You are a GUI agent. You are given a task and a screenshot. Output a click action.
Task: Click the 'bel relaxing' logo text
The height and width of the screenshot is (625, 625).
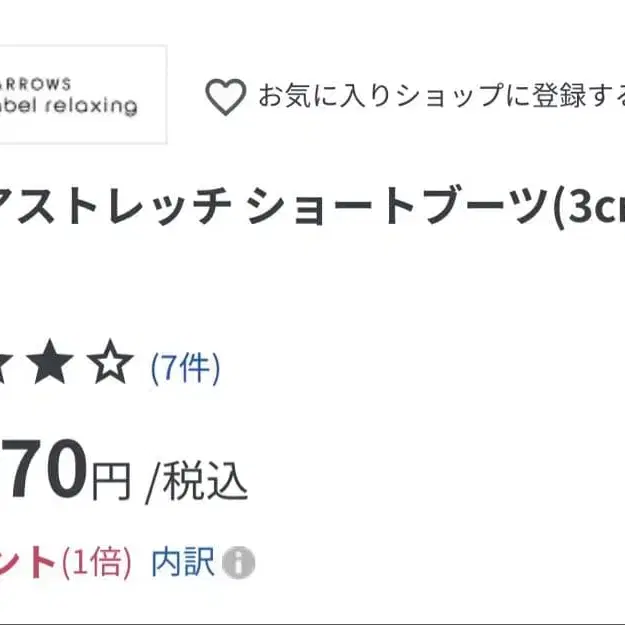(x=72, y=106)
